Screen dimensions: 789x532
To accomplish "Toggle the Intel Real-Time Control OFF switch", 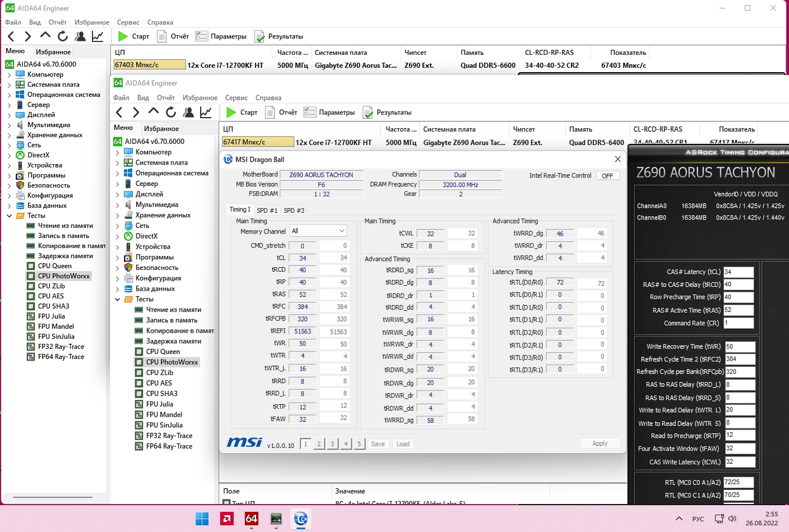I will point(607,176).
